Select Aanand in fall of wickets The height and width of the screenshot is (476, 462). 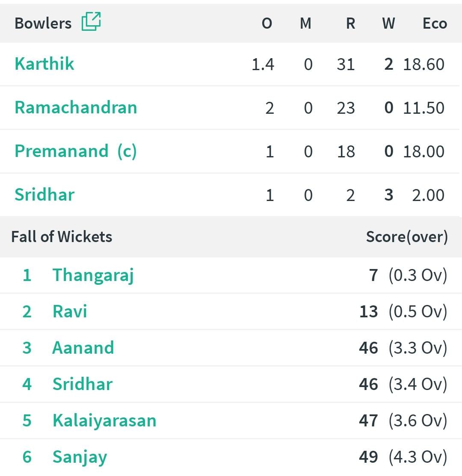pyautogui.click(x=83, y=348)
